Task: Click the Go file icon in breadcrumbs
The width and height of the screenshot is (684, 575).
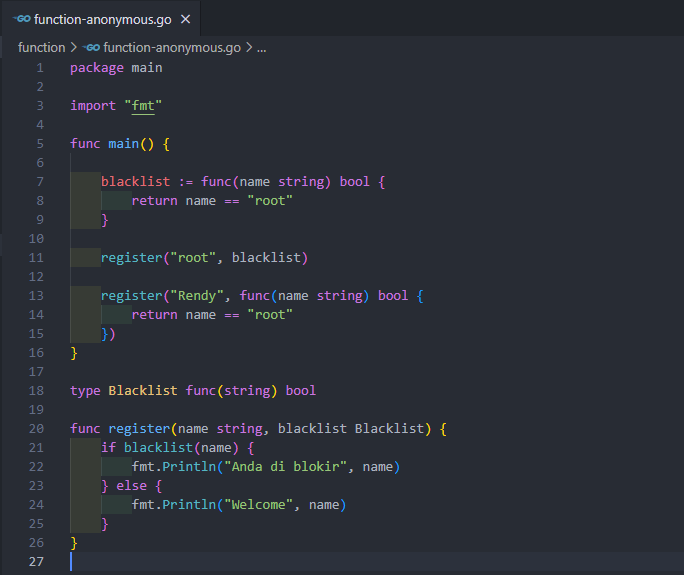Action: [x=92, y=47]
